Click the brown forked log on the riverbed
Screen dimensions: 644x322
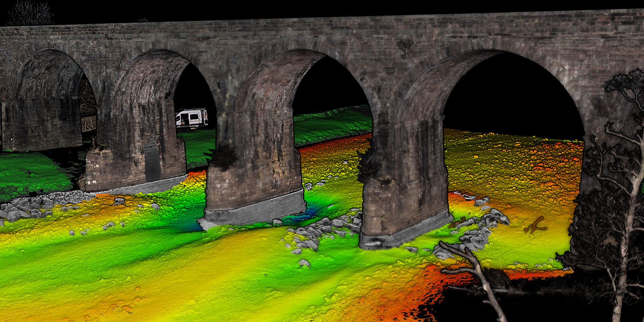pyautogui.click(x=535, y=225)
